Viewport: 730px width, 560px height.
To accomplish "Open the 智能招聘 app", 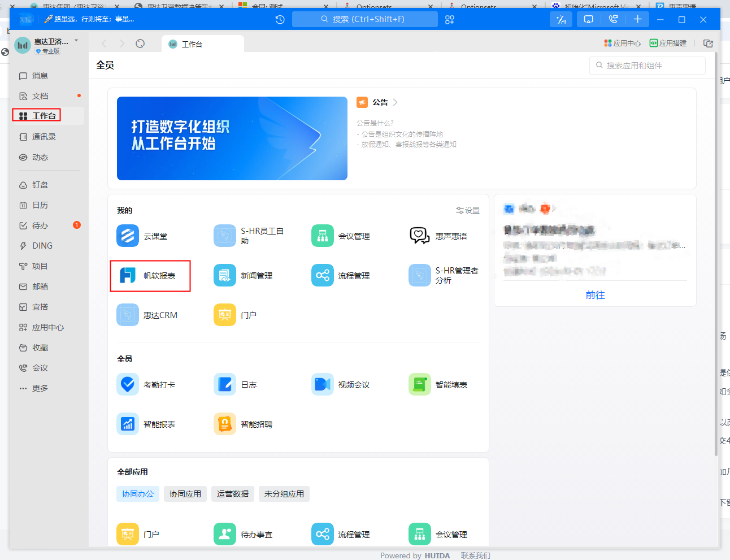I will click(225, 424).
